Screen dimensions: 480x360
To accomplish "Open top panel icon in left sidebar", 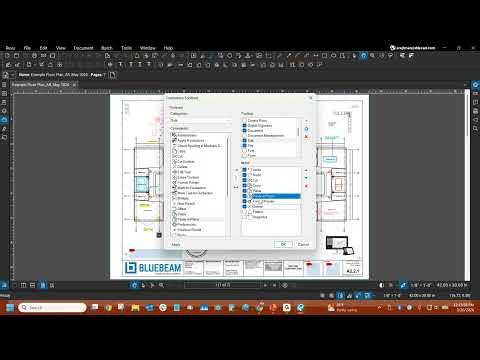I will pyautogui.click(x=4, y=85).
